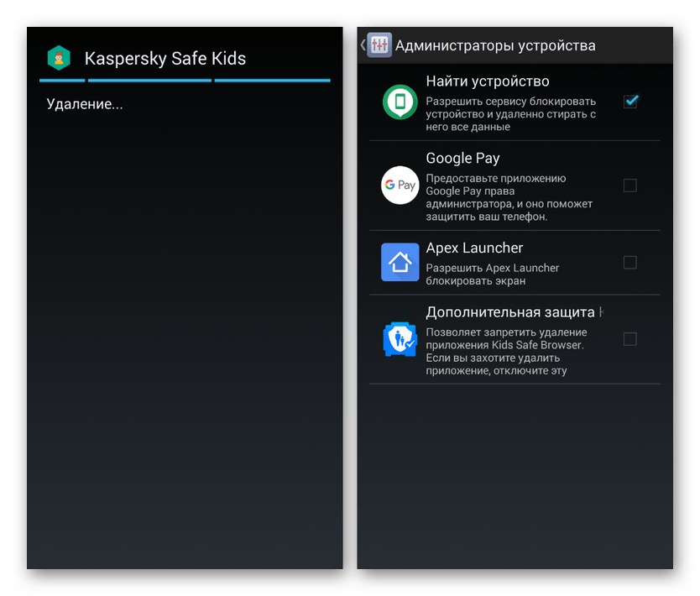Viewport: 700px width, 596px height.
Task: Check the Apex Launcher admin checkbox
Action: 630,263
